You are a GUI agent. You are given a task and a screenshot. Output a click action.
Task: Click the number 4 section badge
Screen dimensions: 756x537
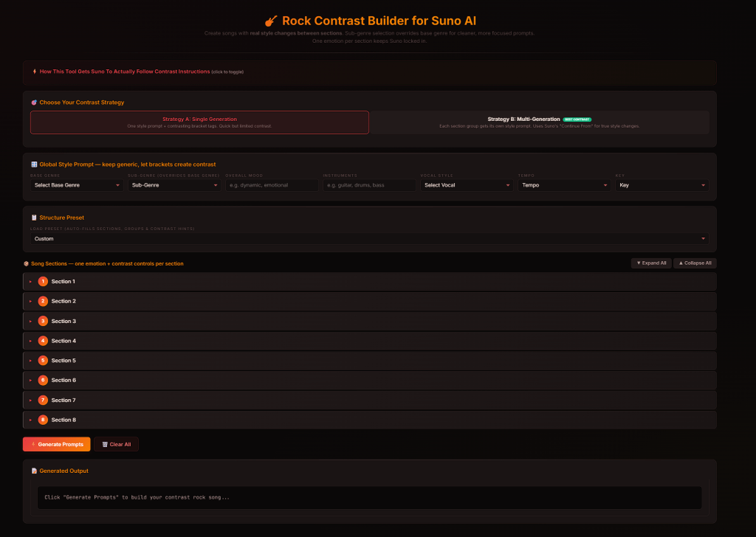[43, 341]
